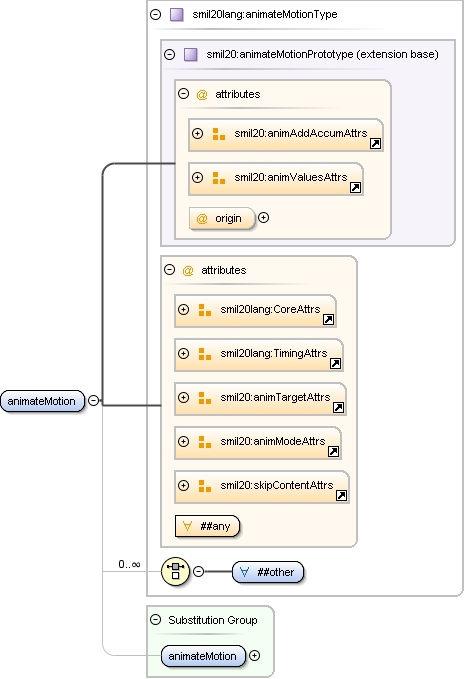Viewport: 465px width, 679px height.
Task: Click the attribute group icon of TimingAttrs
Action: [205, 354]
